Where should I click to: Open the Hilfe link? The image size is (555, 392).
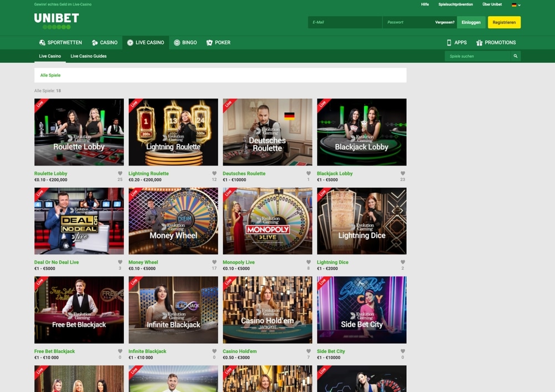click(425, 4)
